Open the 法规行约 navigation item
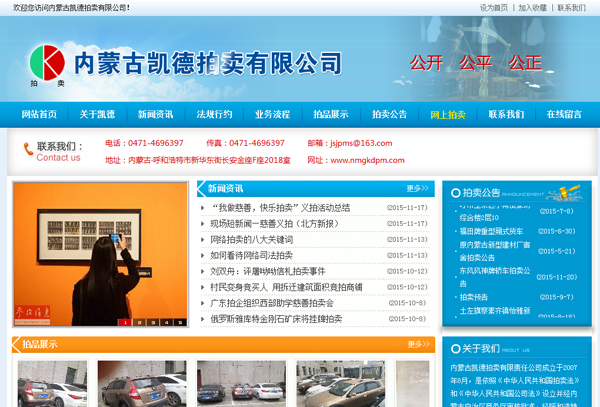The width and height of the screenshot is (600, 407). (x=214, y=114)
